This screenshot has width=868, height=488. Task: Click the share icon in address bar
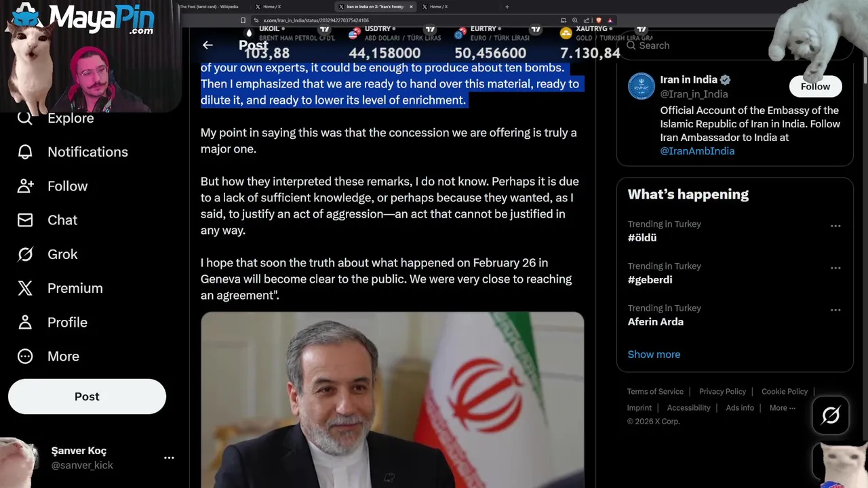click(x=587, y=20)
